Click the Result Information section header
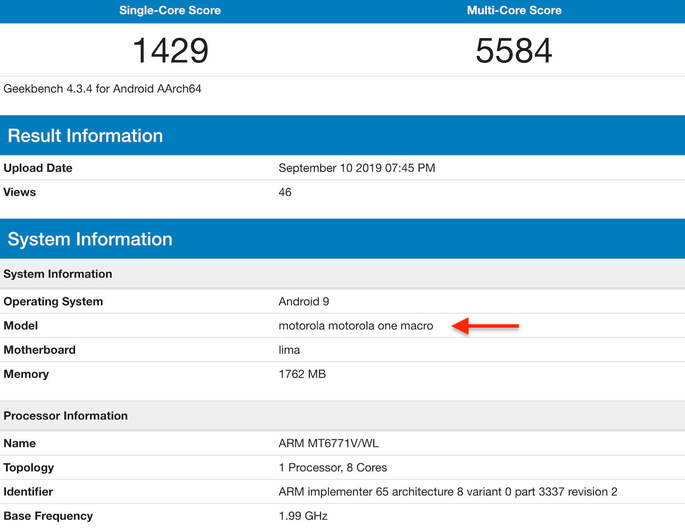Image resolution: width=685 pixels, height=529 pixels. point(342,135)
